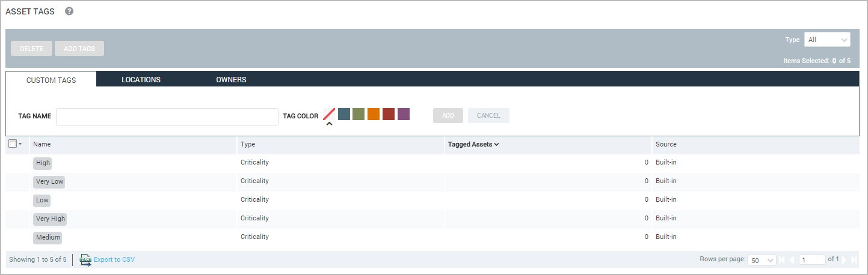Open the Type filter dropdown

pyautogui.click(x=827, y=40)
